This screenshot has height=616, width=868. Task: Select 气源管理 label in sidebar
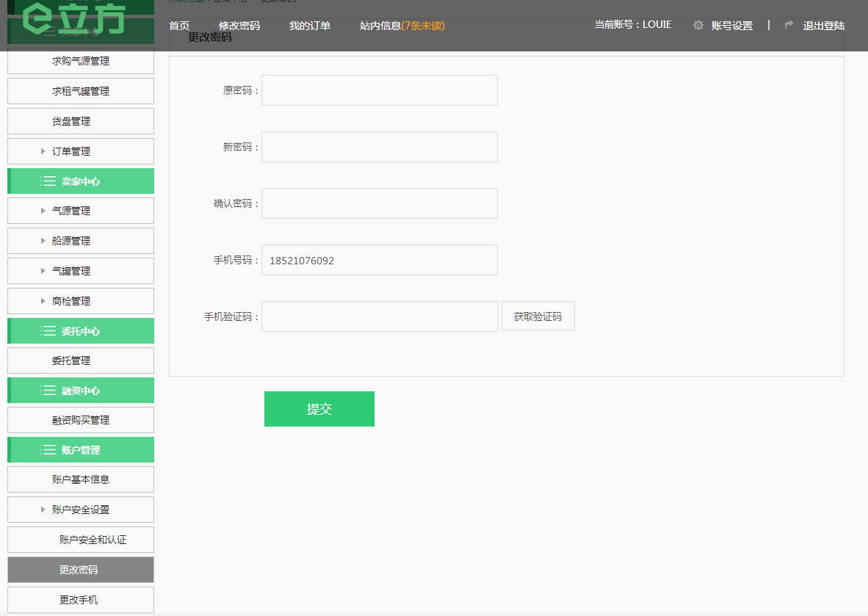(x=70, y=211)
